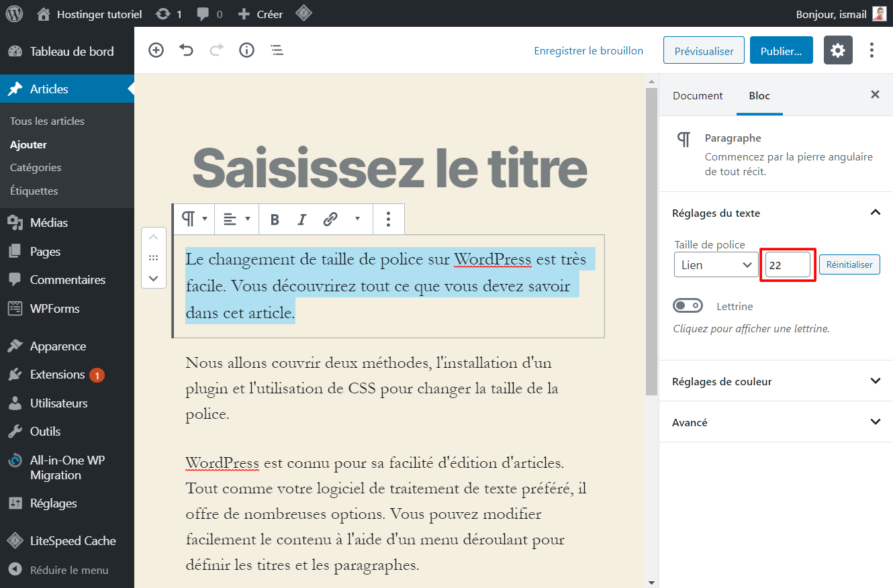Click Enregistrer le brouillon link
The height and width of the screenshot is (588, 893).
click(588, 50)
